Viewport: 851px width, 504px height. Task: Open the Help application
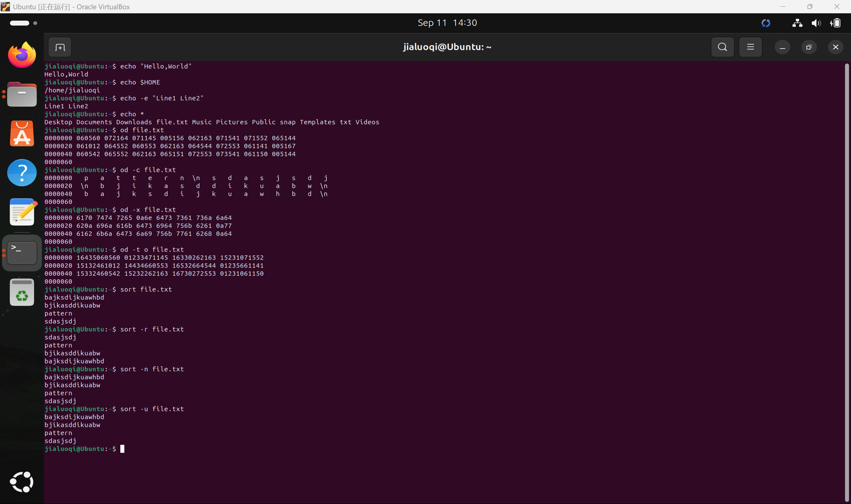coord(22,173)
